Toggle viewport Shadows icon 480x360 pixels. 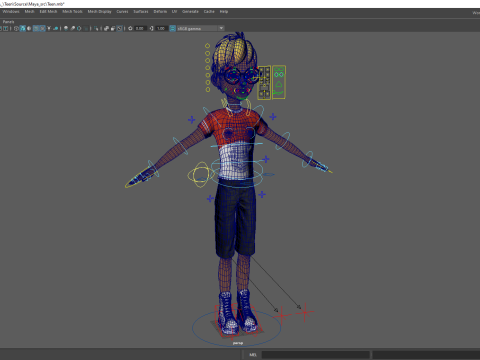click(56, 28)
